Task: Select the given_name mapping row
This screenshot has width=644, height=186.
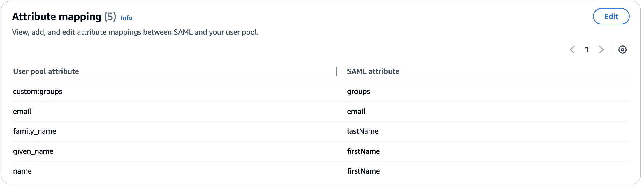Action: click(x=33, y=151)
